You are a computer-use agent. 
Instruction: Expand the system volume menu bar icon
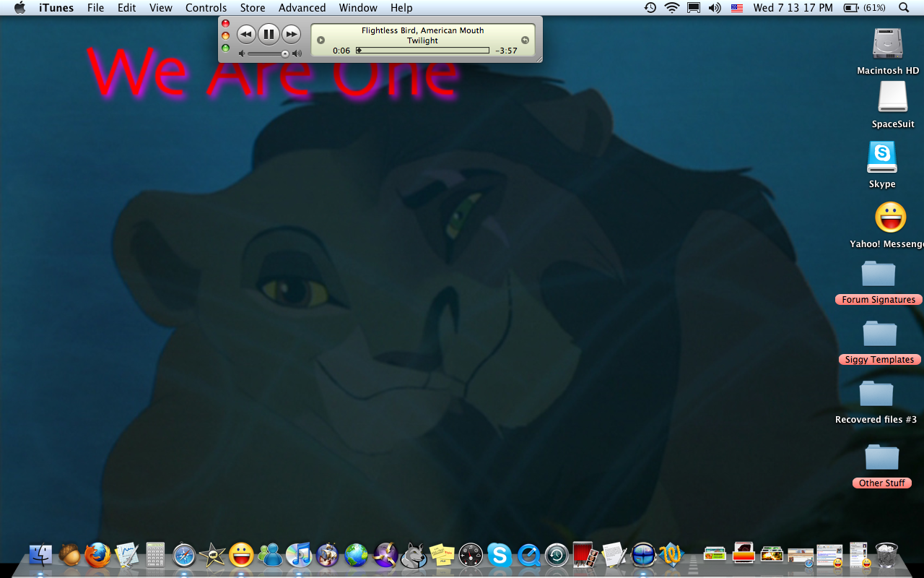click(x=715, y=8)
